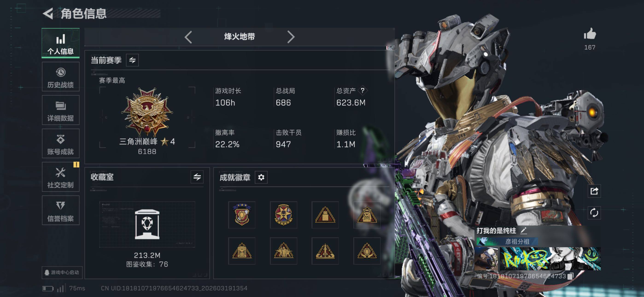Screen dimensions: 644x297
Task: Click the 总资产 question mark help icon
Action: point(363,90)
